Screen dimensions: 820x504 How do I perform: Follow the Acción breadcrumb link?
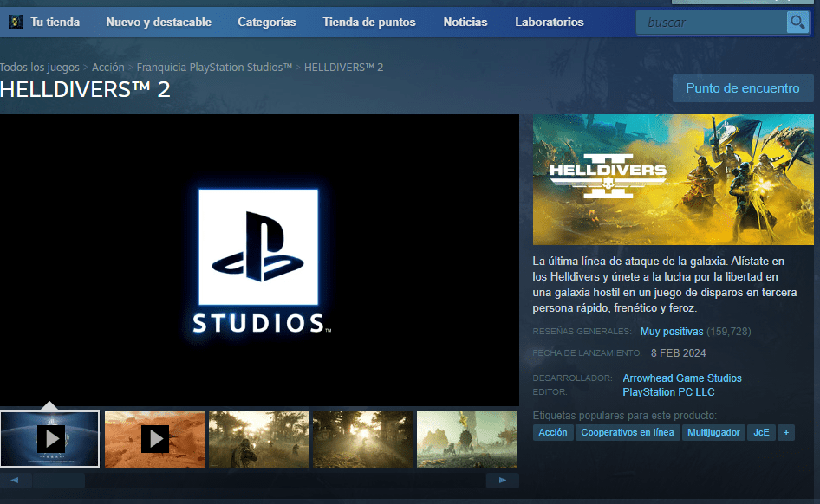coord(108,68)
